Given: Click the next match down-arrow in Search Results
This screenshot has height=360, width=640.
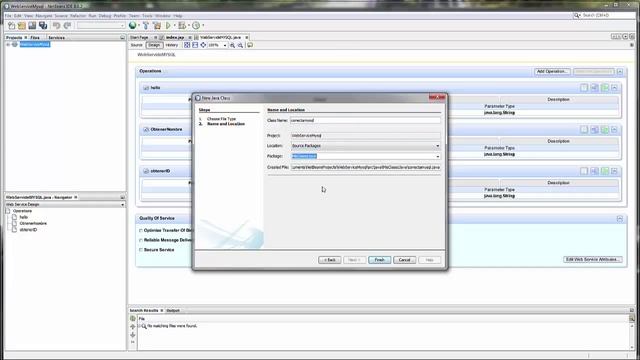Looking at the screenshot, I should [x=133, y=335].
